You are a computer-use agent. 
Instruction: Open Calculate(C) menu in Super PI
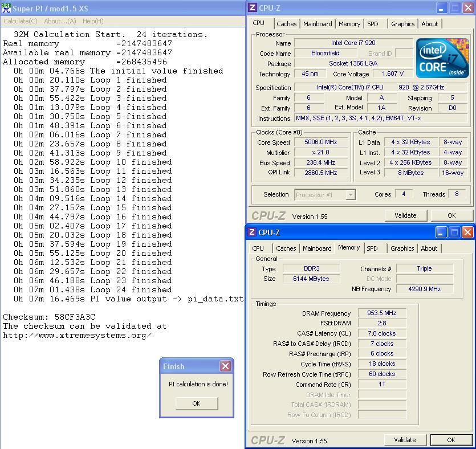tap(21, 21)
